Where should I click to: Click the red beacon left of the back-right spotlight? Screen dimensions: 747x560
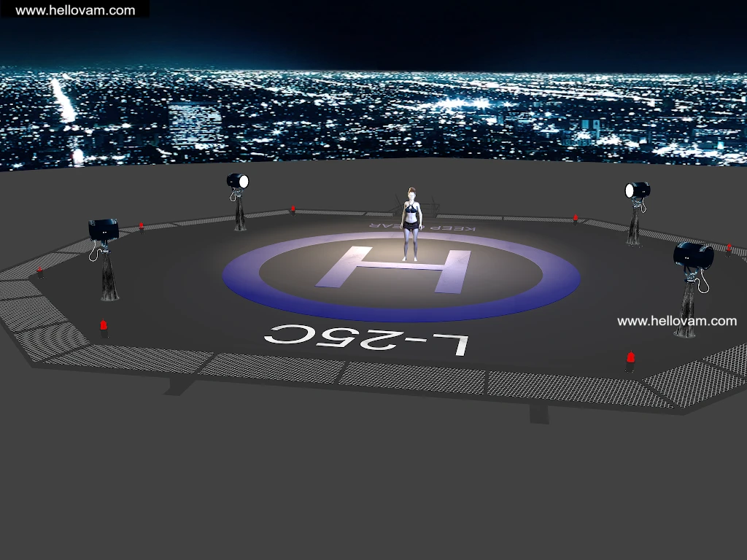(x=576, y=217)
